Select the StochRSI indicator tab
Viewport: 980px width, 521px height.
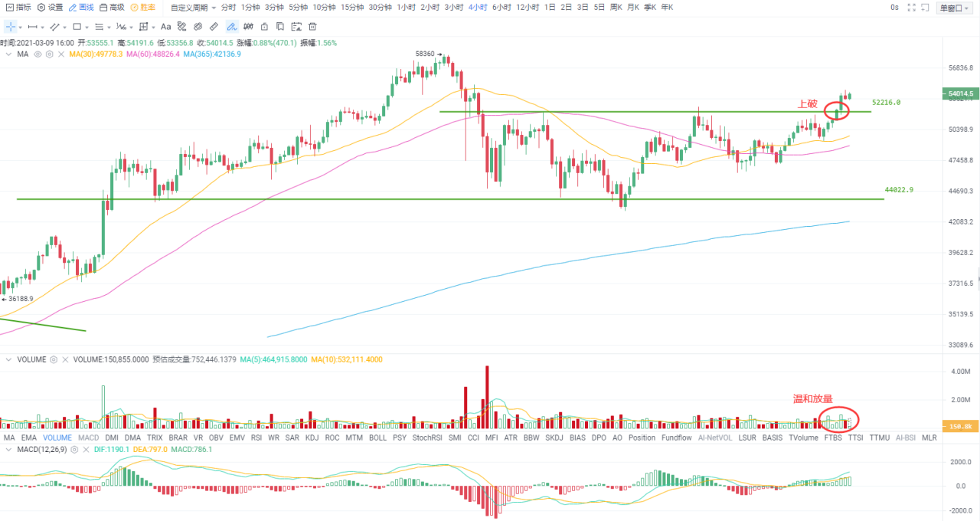point(427,437)
